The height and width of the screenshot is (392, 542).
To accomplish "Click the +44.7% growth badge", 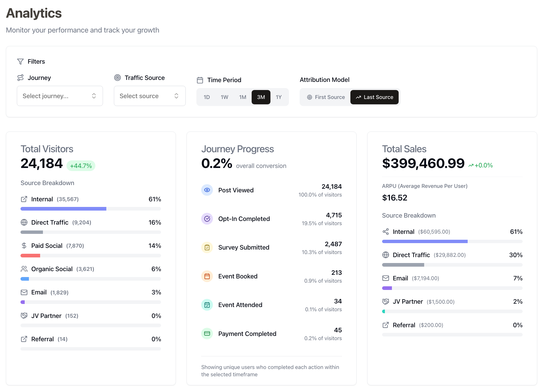I will point(81,166).
